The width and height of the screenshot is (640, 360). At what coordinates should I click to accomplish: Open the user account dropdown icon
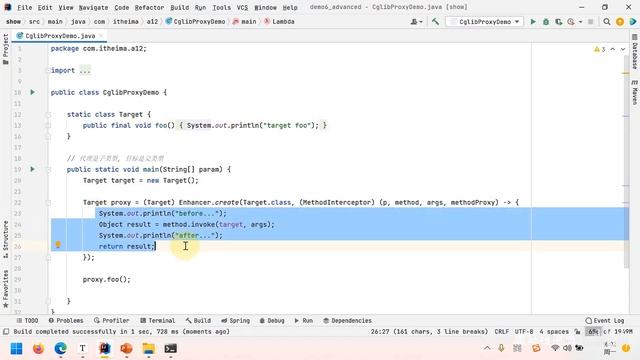(x=416, y=22)
